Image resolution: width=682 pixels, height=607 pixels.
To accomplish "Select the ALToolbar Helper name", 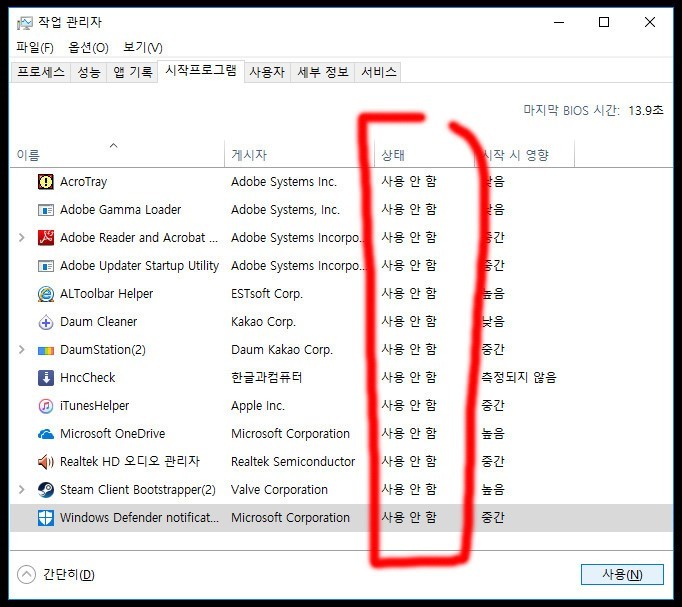I will tap(107, 294).
